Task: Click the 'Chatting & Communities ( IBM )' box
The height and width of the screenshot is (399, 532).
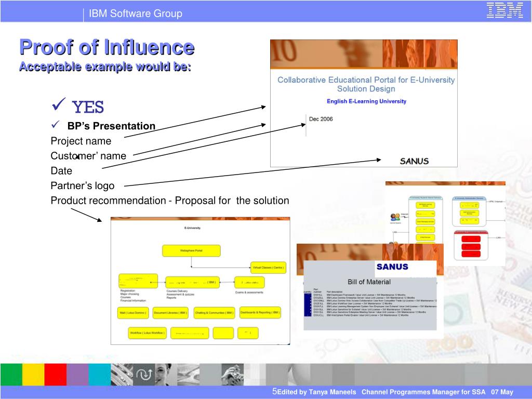Action: click(x=214, y=313)
